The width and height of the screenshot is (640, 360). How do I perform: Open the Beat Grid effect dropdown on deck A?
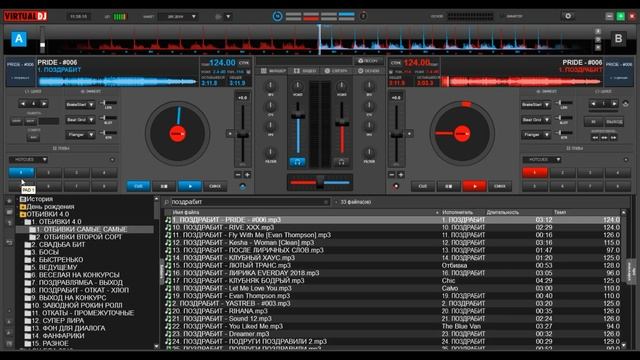pos(80,120)
